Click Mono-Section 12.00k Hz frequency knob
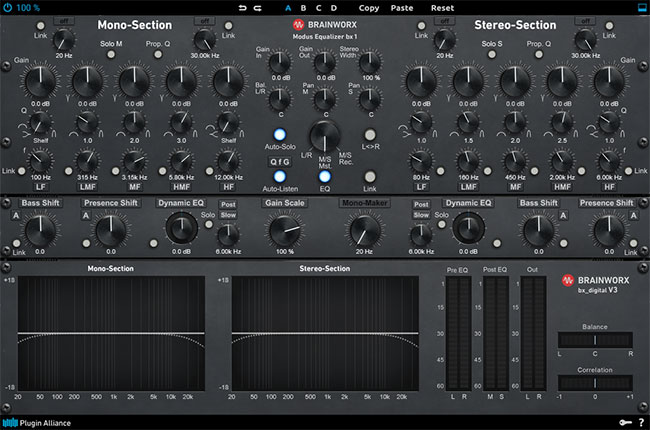The width and height of the screenshot is (650, 430). click(x=228, y=162)
